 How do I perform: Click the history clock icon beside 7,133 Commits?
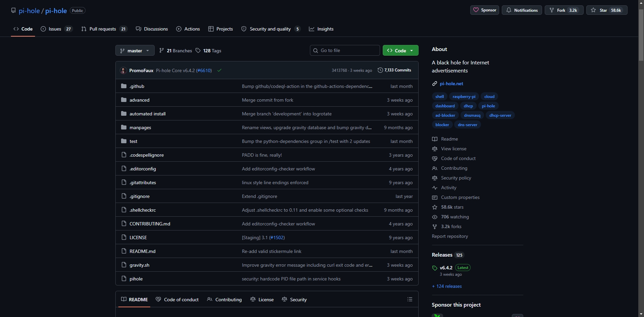(x=380, y=70)
